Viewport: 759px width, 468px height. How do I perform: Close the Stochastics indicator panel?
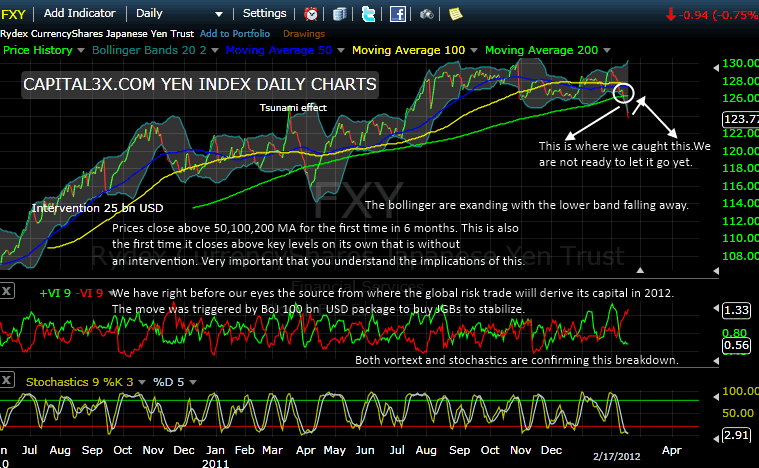(x=7, y=380)
